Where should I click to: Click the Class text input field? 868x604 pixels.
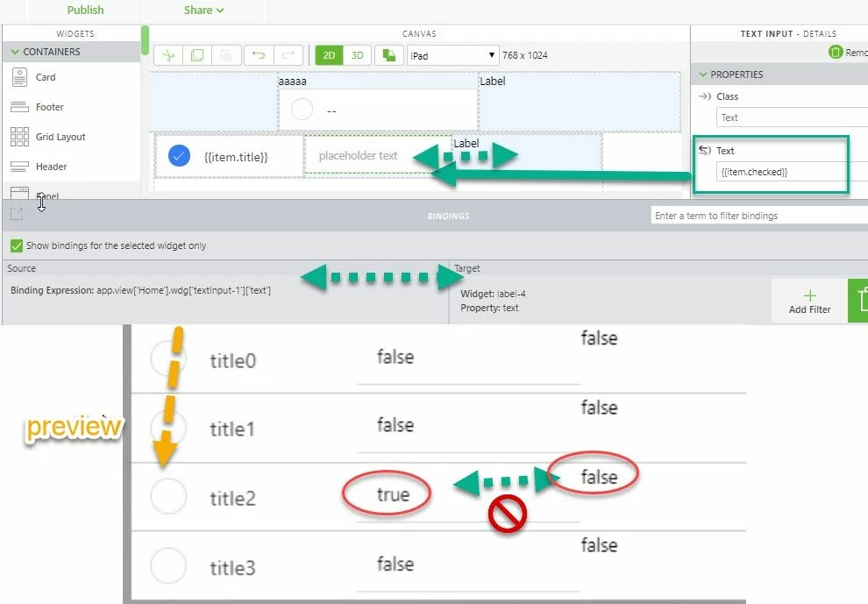tap(792, 117)
